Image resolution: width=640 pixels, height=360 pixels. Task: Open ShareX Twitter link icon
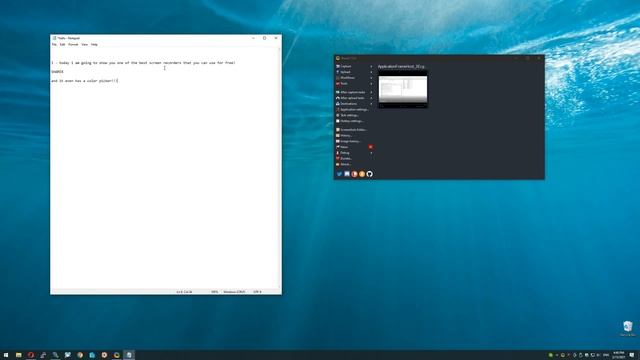(x=339, y=174)
